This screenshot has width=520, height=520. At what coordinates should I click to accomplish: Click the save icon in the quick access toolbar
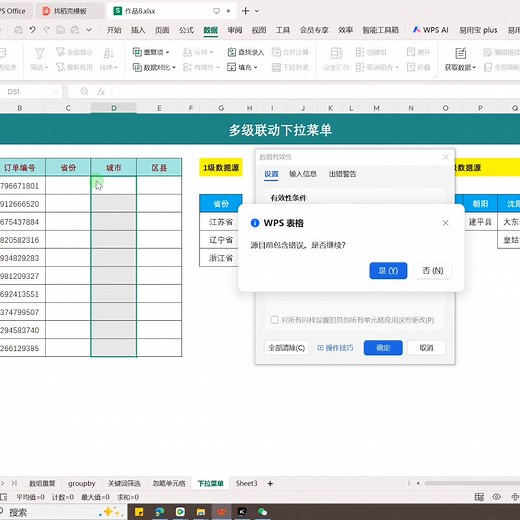pos(60,30)
